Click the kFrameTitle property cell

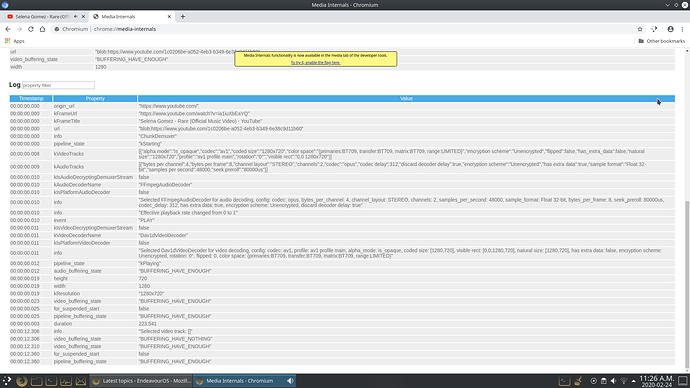pos(95,121)
